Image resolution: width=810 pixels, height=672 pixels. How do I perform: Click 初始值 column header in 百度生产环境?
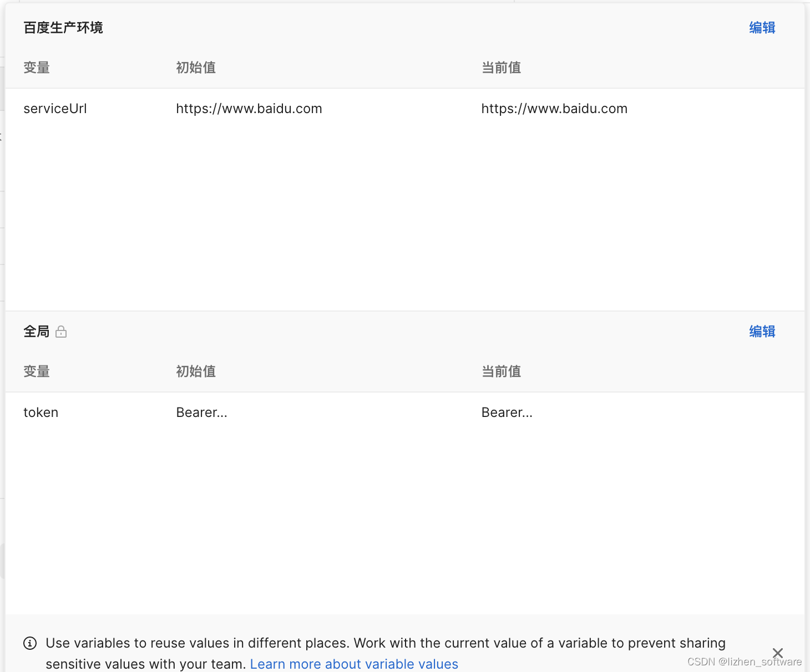click(x=196, y=68)
